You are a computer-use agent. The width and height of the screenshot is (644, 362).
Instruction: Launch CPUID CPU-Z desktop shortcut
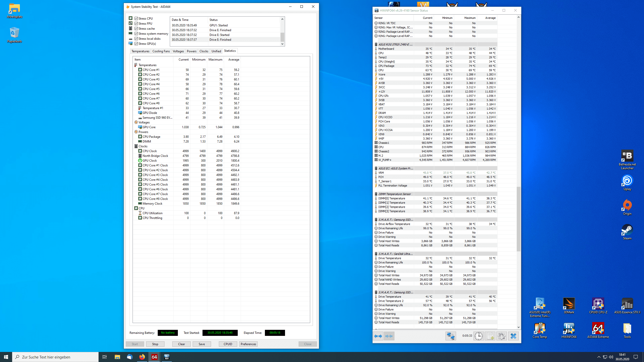coord(598,306)
